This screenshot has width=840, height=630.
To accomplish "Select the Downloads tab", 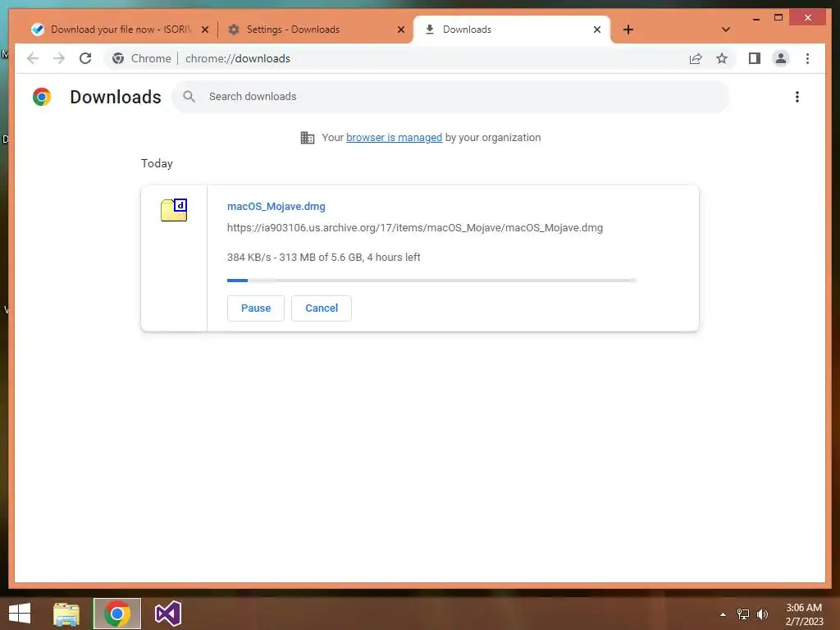I will coord(512,30).
